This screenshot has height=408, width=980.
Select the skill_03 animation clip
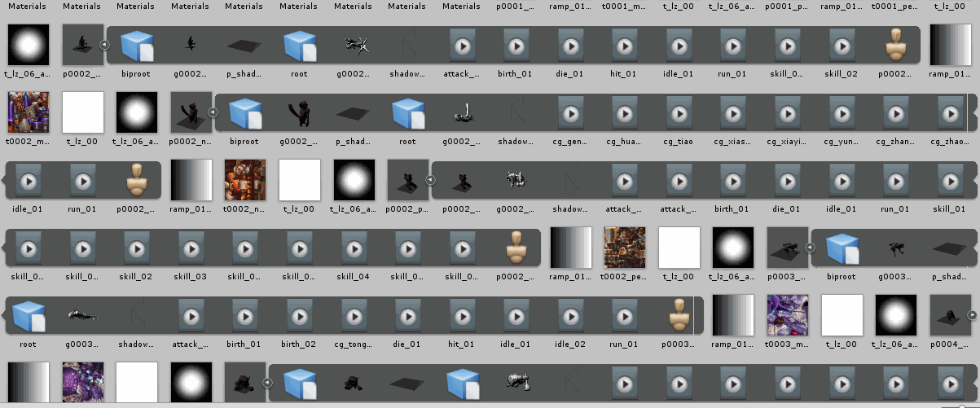(191, 248)
